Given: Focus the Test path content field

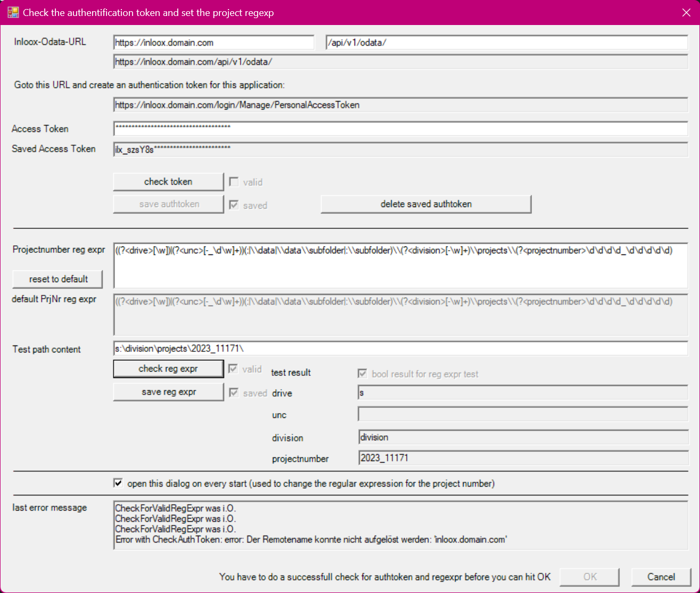Looking at the screenshot, I should (401, 349).
